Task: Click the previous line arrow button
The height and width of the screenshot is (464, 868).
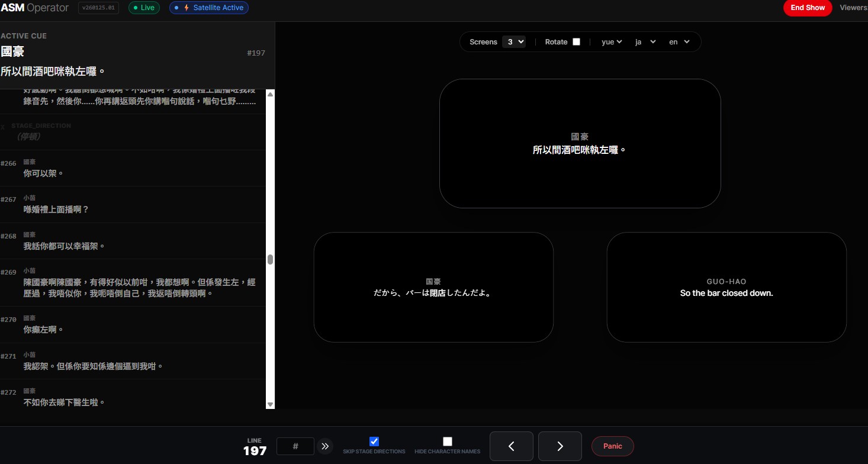Action: (x=511, y=446)
